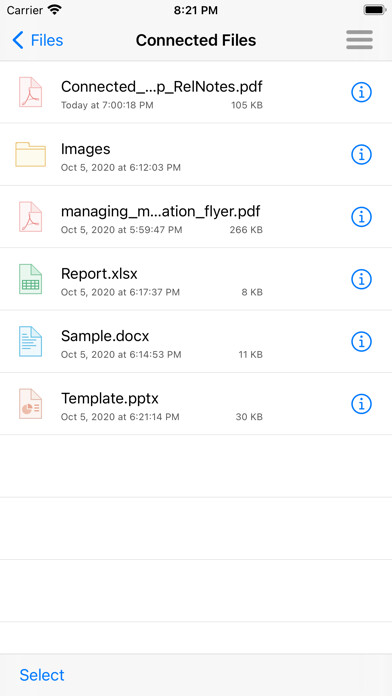Click the 8 KB file size

[x=252, y=292]
